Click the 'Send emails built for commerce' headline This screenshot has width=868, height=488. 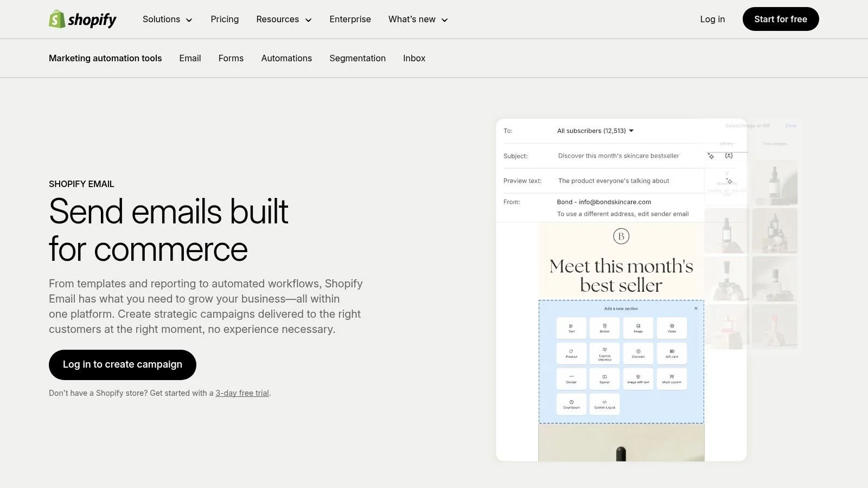click(169, 230)
